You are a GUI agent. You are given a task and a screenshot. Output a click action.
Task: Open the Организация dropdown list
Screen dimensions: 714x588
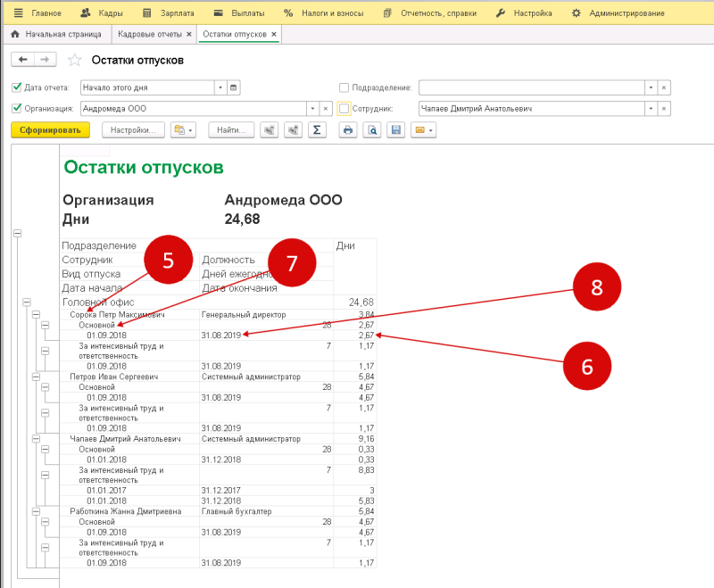[x=312, y=109]
